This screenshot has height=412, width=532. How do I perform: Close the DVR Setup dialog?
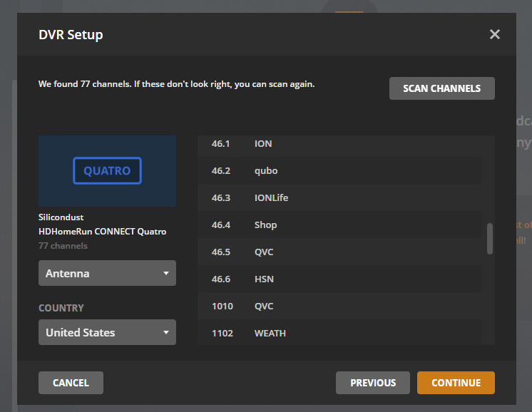[x=495, y=34]
